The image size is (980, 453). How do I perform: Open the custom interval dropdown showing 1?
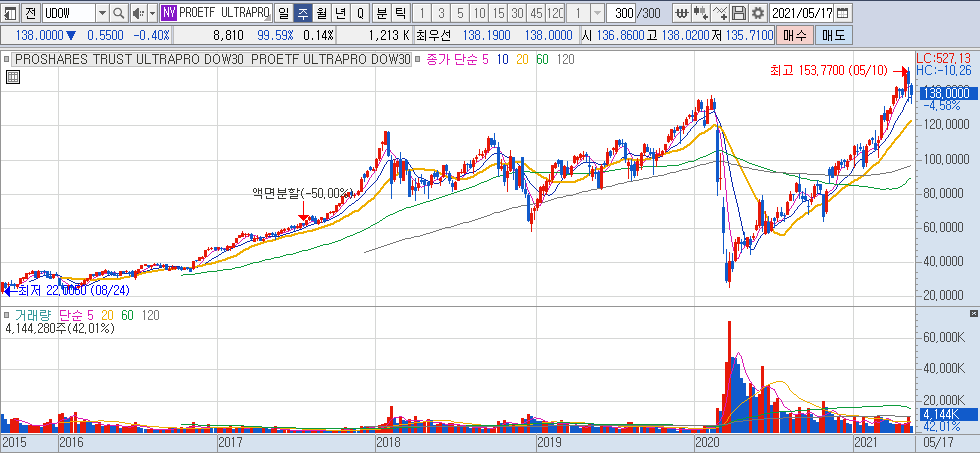(x=598, y=12)
